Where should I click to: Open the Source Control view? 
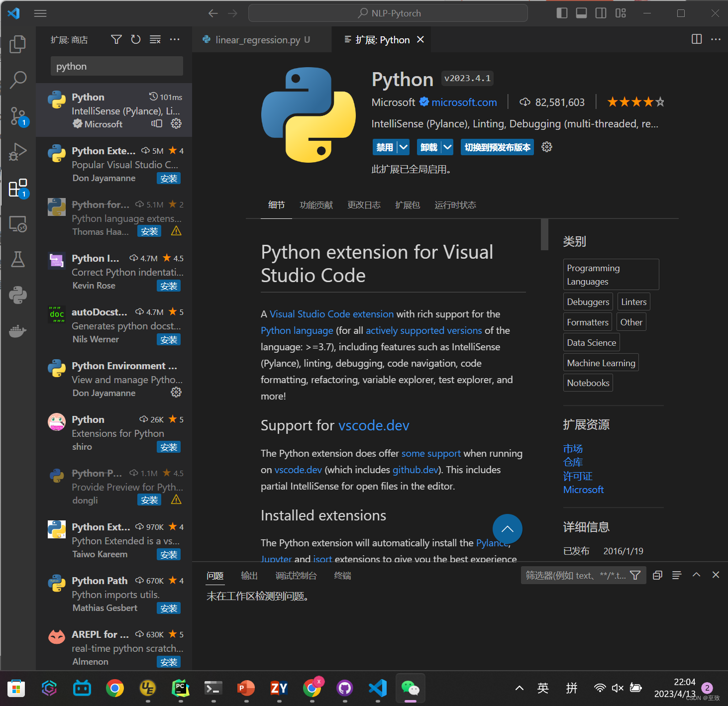(18, 116)
